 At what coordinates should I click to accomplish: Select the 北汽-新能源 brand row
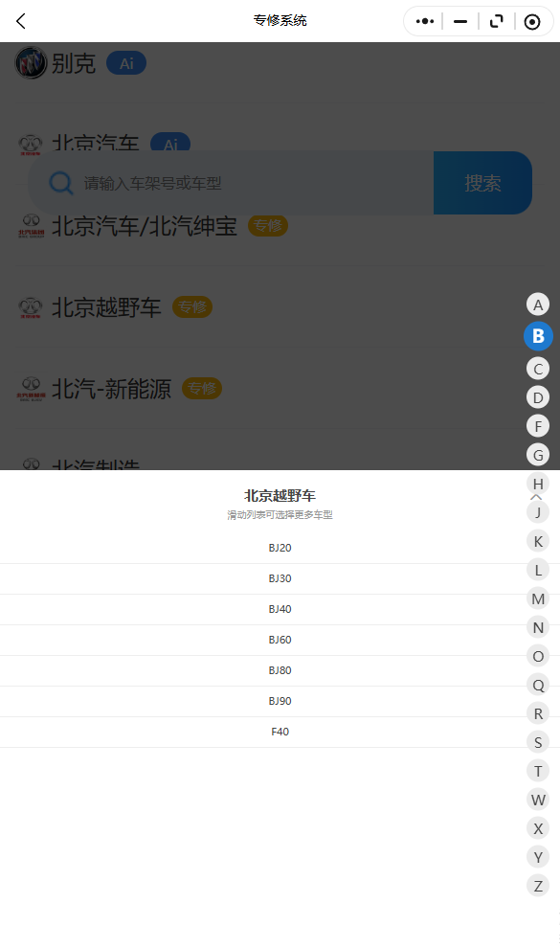click(280, 389)
